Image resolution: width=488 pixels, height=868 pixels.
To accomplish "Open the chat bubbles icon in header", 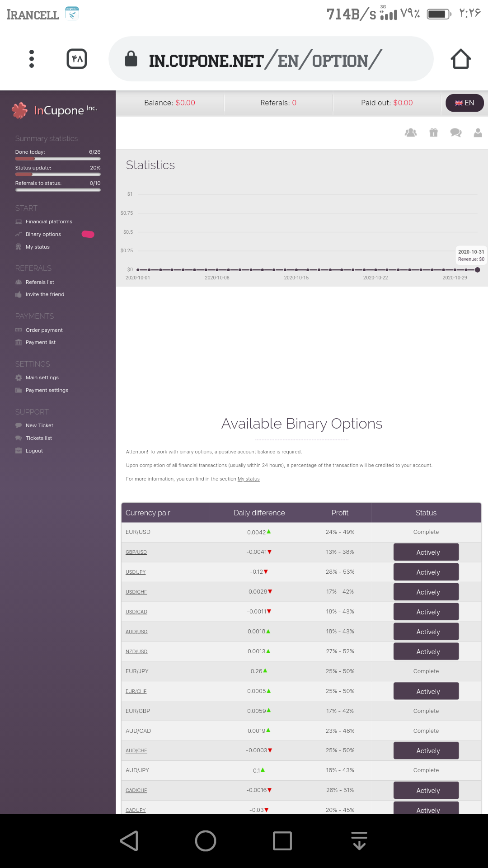I will (x=455, y=132).
